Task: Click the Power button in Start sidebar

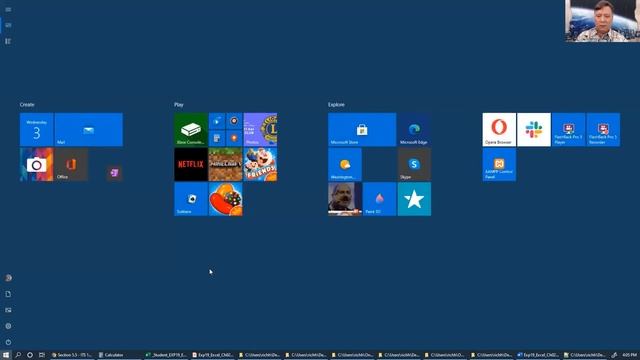Action: tap(8, 342)
